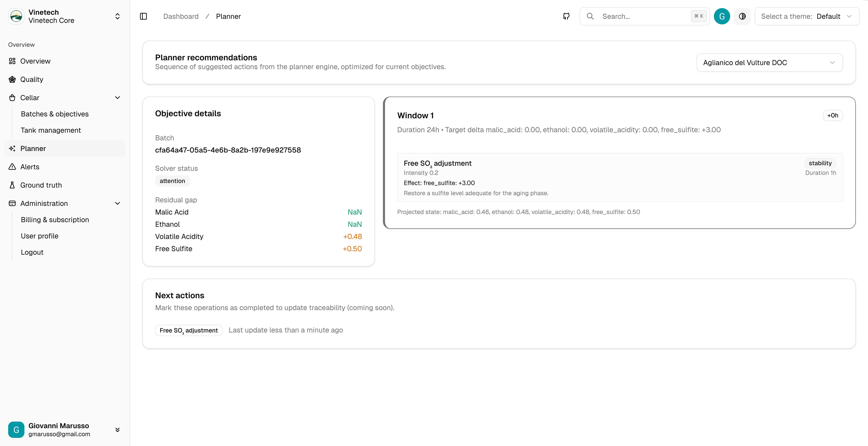Click the Alerts warning triangle icon

(x=12, y=167)
